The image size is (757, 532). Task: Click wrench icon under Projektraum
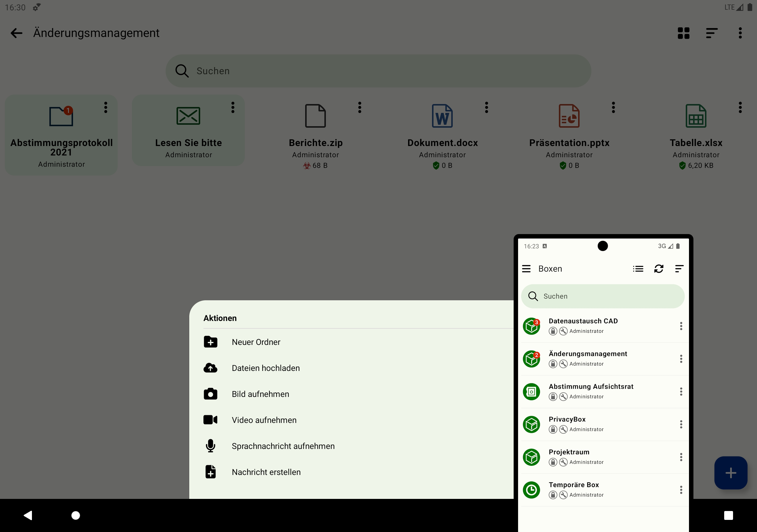tap(564, 462)
